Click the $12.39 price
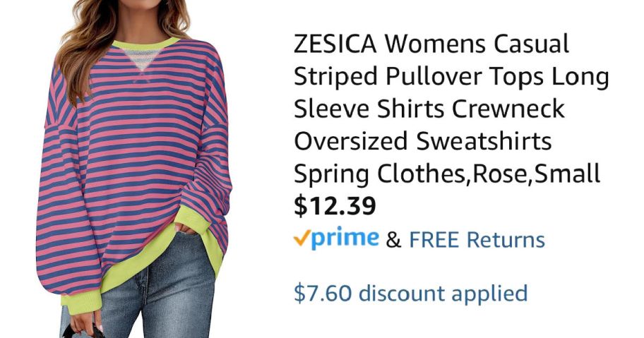This screenshot has height=338, width=644. click(x=335, y=206)
